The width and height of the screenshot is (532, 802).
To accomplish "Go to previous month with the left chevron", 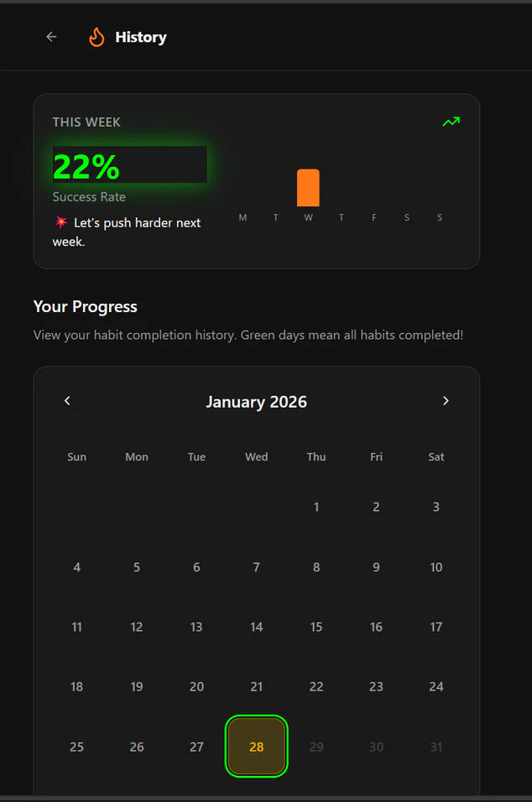I will 67,400.
